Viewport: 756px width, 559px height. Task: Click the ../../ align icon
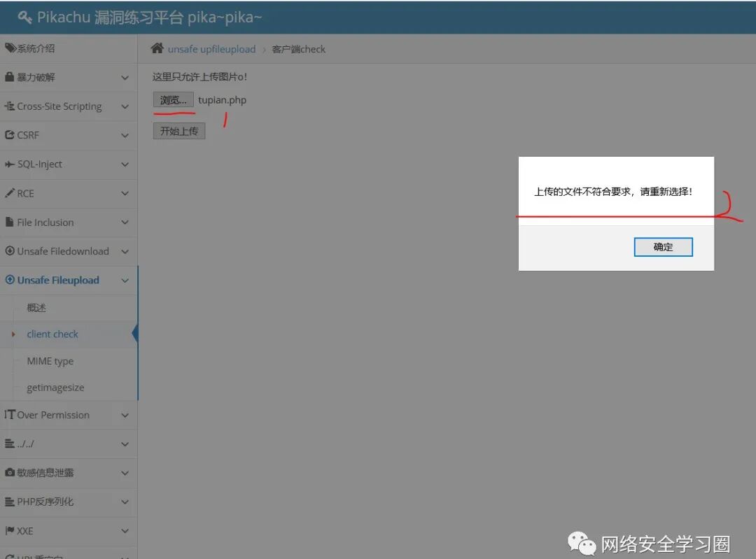coord(10,444)
